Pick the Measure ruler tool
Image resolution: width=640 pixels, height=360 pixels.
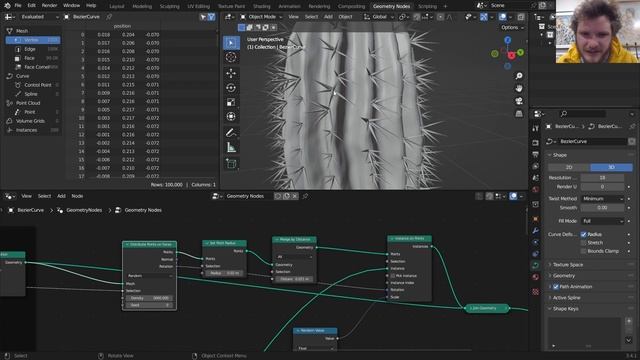click(x=231, y=147)
